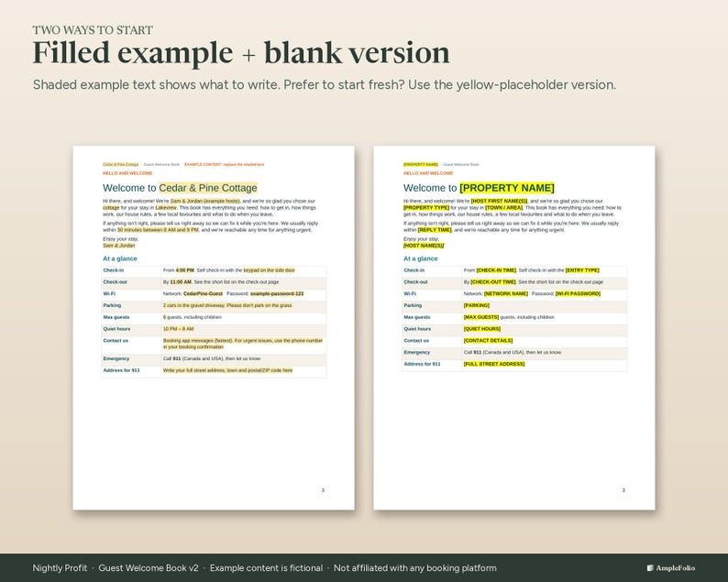Click the [MAX GUESTS] placeholder
Screen dimensions: 728x582
[481, 317]
